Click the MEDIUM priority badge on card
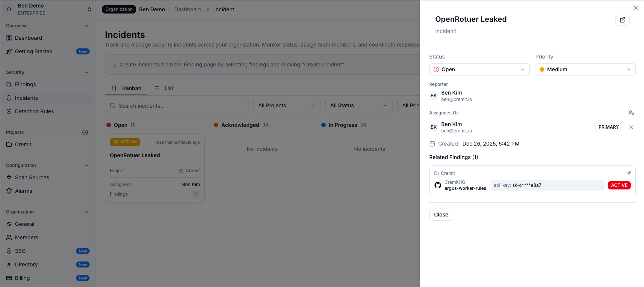The width and height of the screenshot is (644, 287). click(x=125, y=142)
